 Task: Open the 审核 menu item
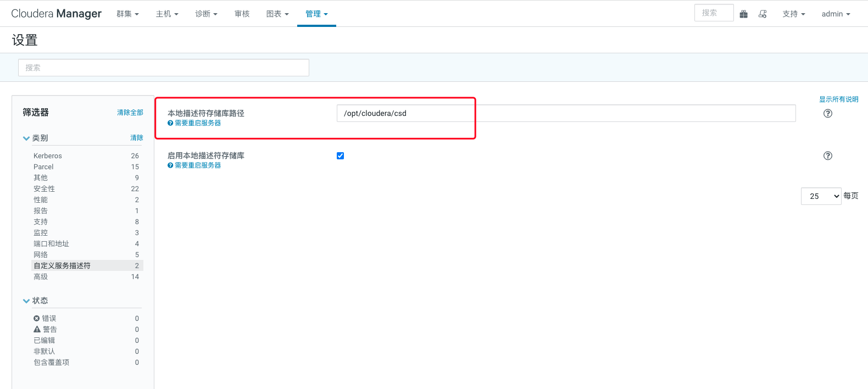242,14
